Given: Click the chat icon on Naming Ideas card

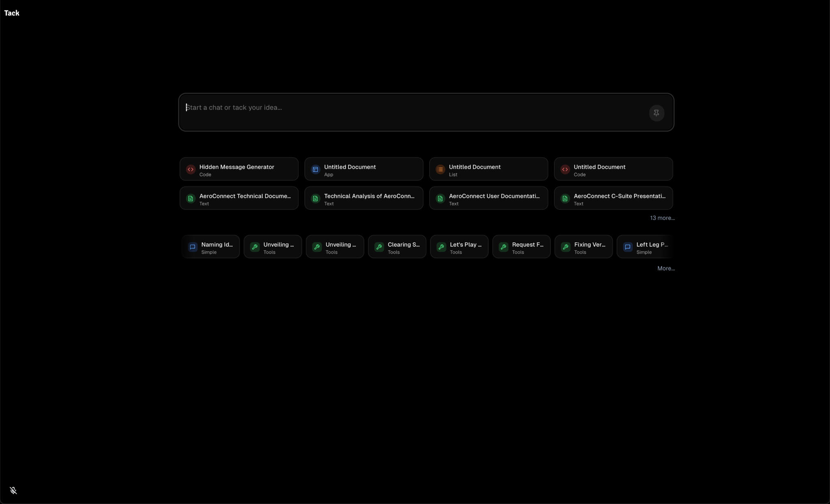Looking at the screenshot, I should 193,247.
